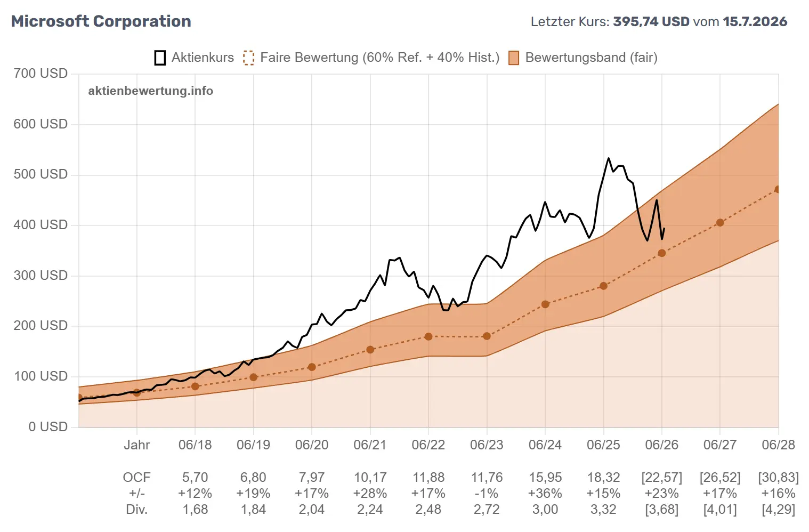809x532 pixels.
Task: Hide the Faire Bewertung series via its label
Action: coord(380,58)
